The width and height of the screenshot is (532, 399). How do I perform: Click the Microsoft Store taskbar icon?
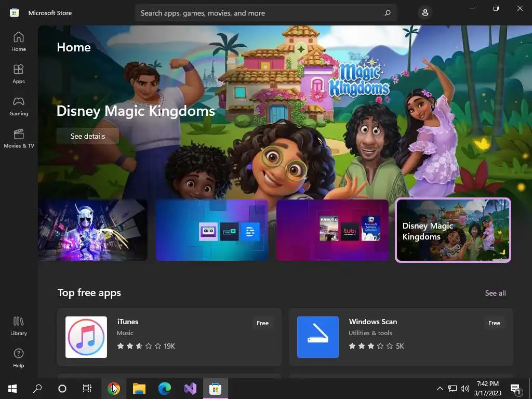[x=216, y=389]
